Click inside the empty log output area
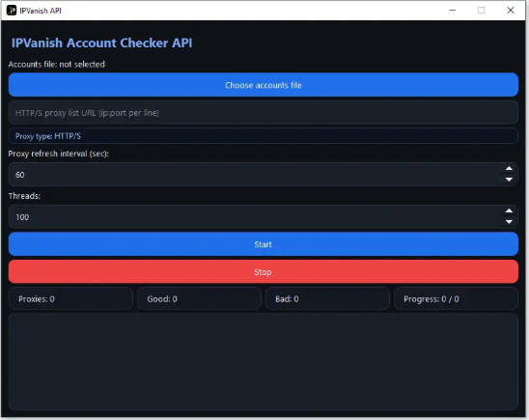Viewport: 529px width, 420px height. [x=264, y=362]
